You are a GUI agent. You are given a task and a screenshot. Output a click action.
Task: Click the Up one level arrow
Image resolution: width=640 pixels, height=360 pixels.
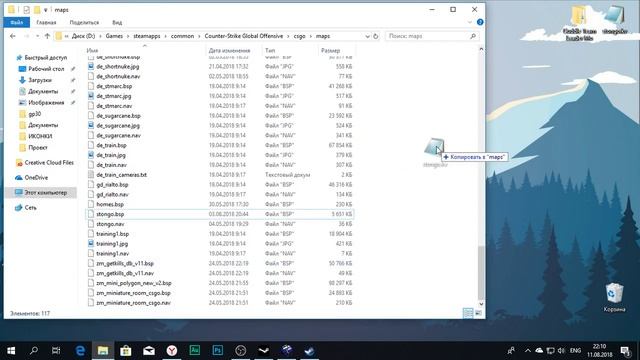pyautogui.click(x=47, y=36)
